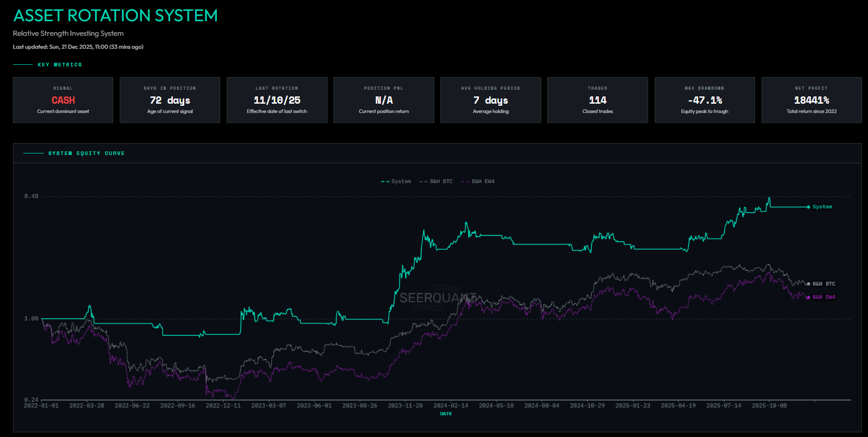Click the 2023-11-20 date axis tick
Screen dimensions: 868x437
coord(405,405)
